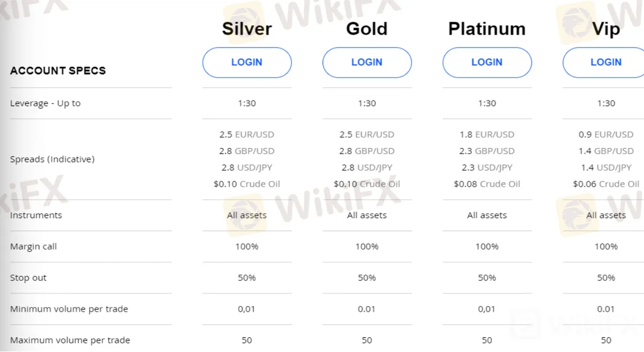This screenshot has width=644, height=352.
Task: Select the Platinum column heading
Action: (x=487, y=29)
